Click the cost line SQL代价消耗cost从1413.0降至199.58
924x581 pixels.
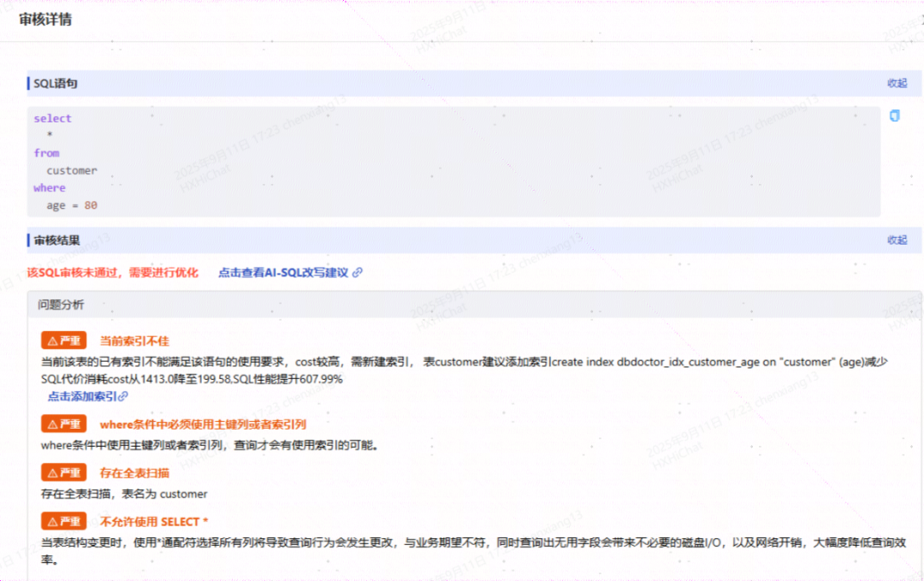pyautogui.click(x=192, y=379)
